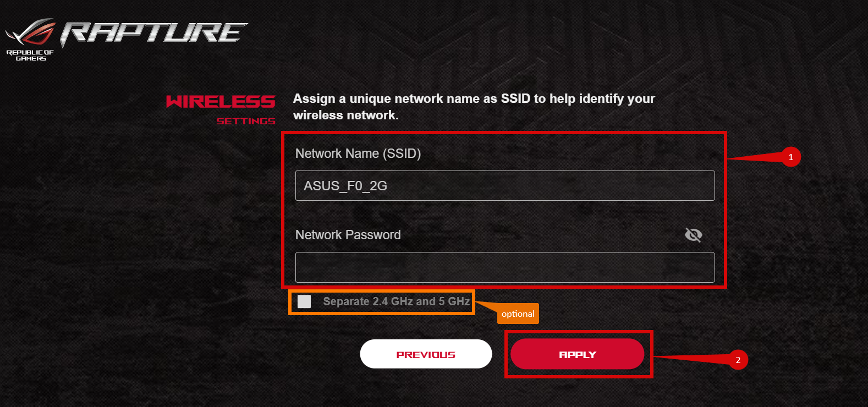Click the SSID field showing ASUS_F0_2G
This screenshot has height=407, width=868.
[504, 185]
